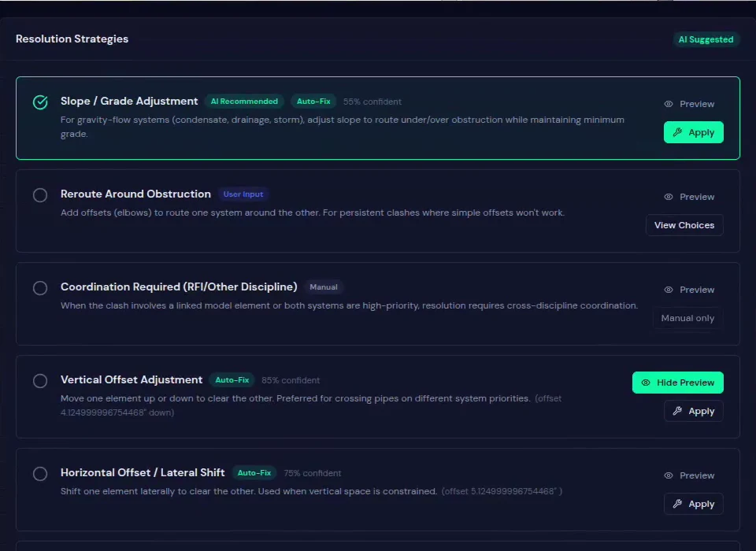Viewport: 756px width, 551px height.
Task: Click the 'Horizontal Offset / Lateral Shift' title
Action: (x=143, y=472)
